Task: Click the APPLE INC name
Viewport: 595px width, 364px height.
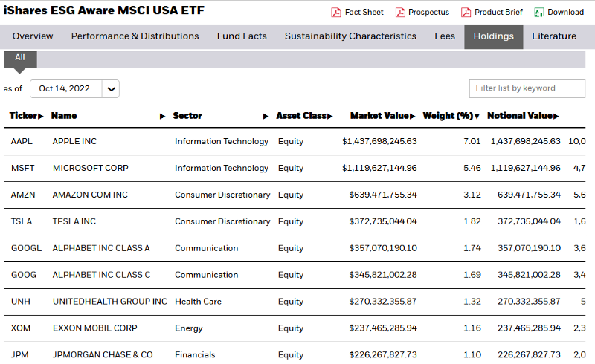Action: 74,141
